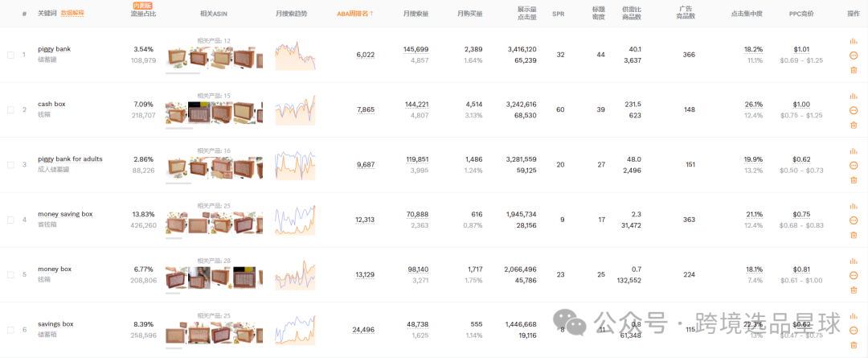Check the money saving box row checkbox
Screen dimensions: 868x358
click(10, 220)
